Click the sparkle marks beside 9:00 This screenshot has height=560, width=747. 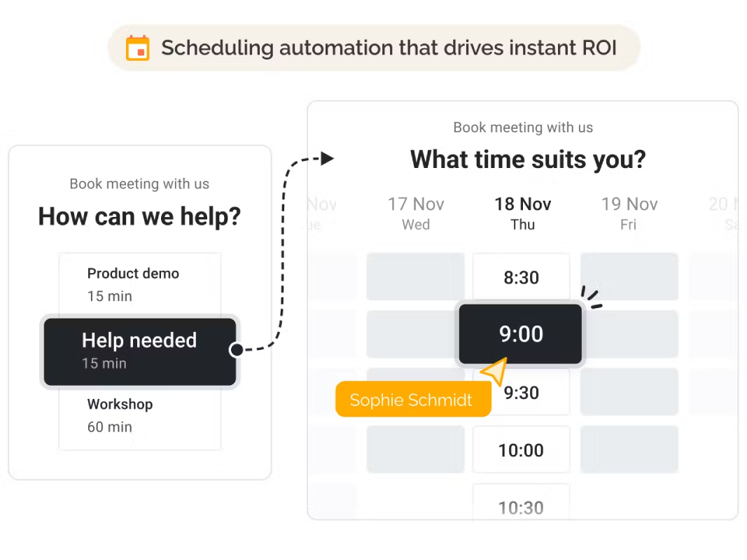coord(591,297)
